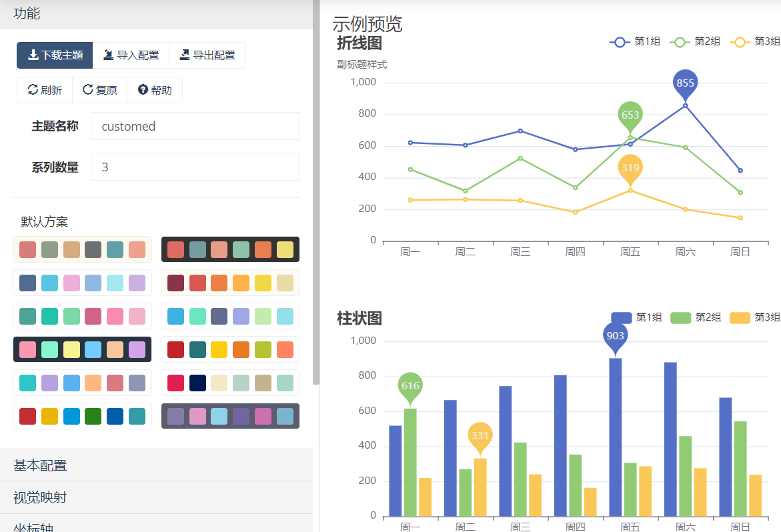Image resolution: width=781 pixels, height=532 pixels.
Task: Toggle 第1组 legend in the 折线图 chart
Action: (x=635, y=41)
